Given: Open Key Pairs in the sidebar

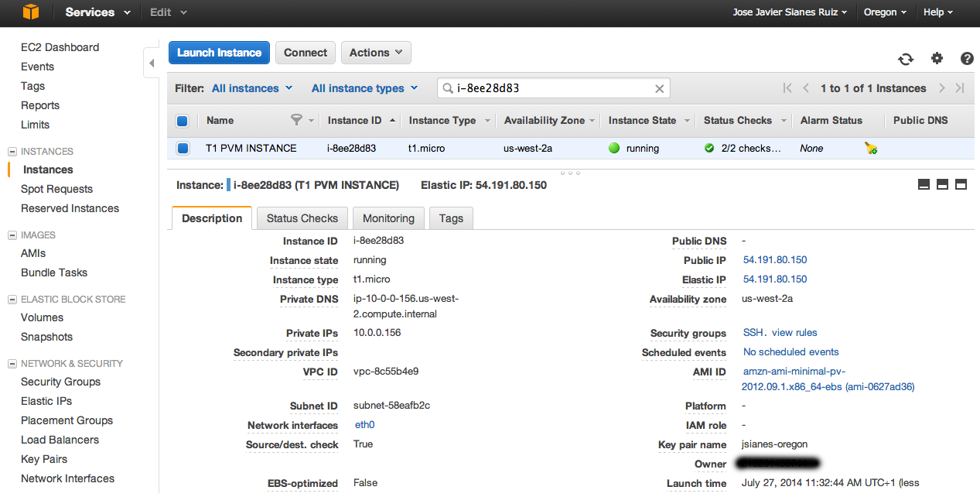Looking at the screenshot, I should [44, 459].
